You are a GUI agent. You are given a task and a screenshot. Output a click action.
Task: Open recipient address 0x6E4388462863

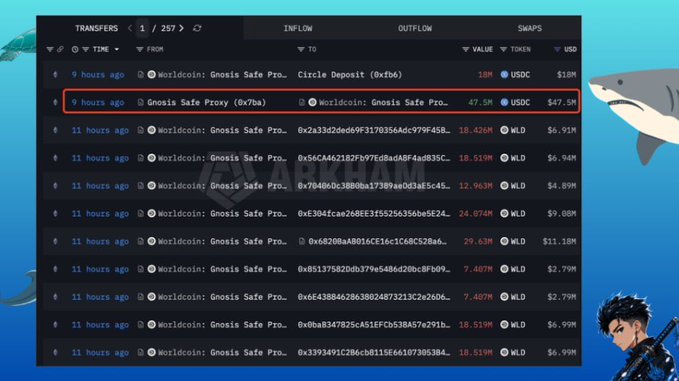374,297
